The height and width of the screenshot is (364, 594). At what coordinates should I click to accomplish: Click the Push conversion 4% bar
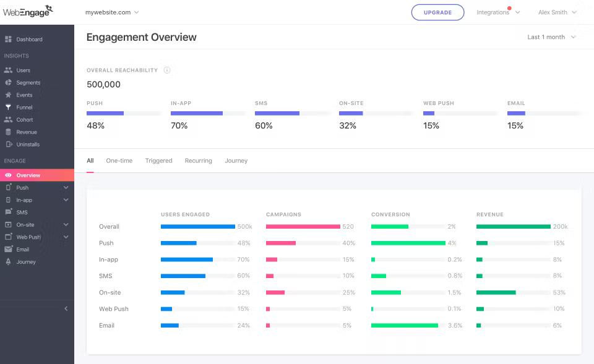point(408,243)
